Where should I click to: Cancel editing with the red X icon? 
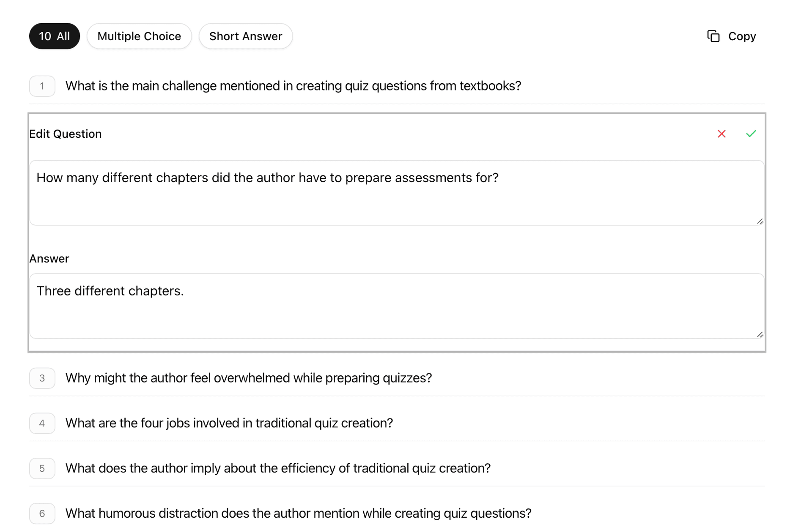[x=721, y=134]
